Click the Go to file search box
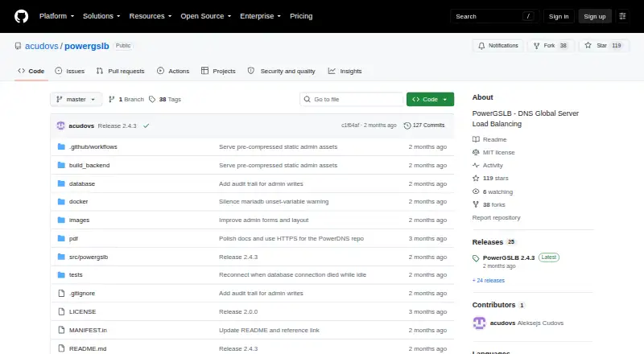The width and height of the screenshot is (644, 354). 352,100
